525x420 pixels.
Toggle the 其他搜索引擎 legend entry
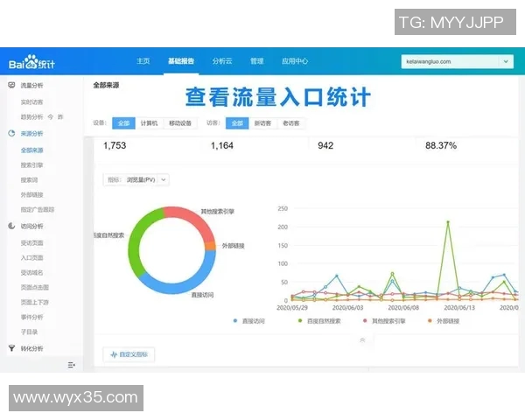tap(384, 321)
